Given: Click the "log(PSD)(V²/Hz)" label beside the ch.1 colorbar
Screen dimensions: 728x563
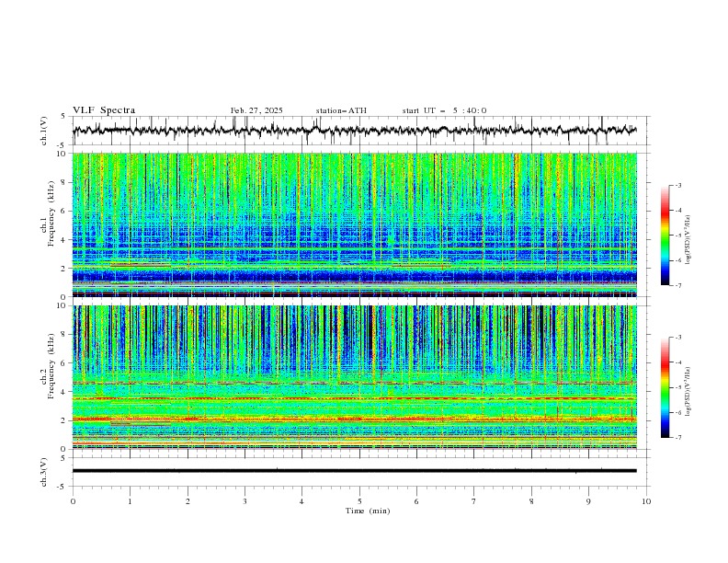Looking at the screenshot, I should coord(688,240).
